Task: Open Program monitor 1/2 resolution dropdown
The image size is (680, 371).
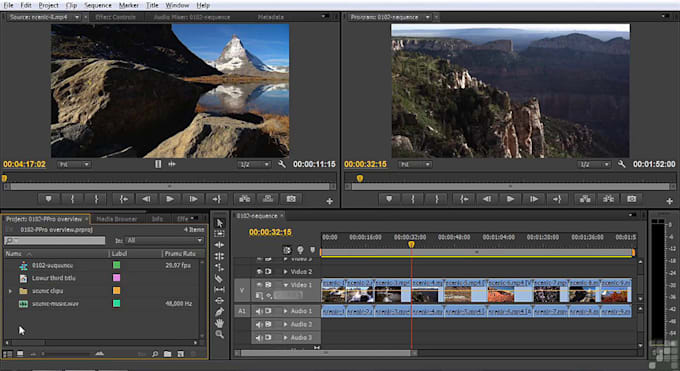Action: pyautogui.click(x=594, y=164)
